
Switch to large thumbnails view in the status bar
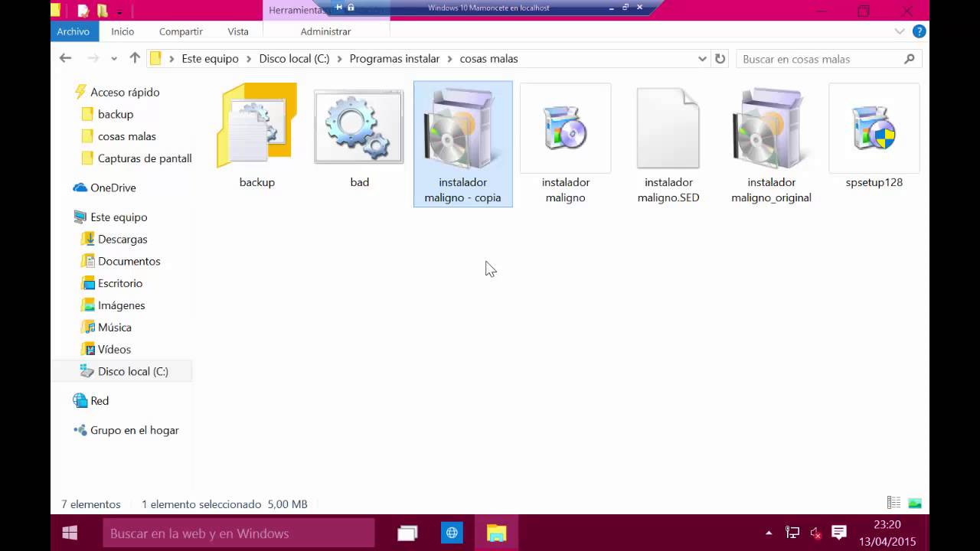(x=914, y=503)
